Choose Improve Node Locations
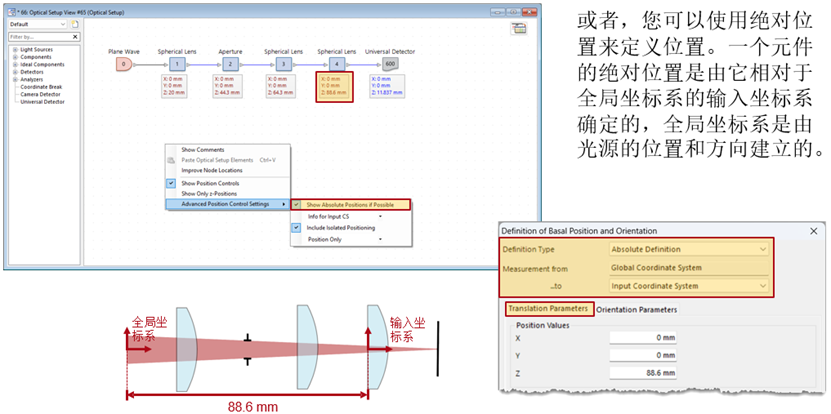831x414 pixels. (x=212, y=171)
